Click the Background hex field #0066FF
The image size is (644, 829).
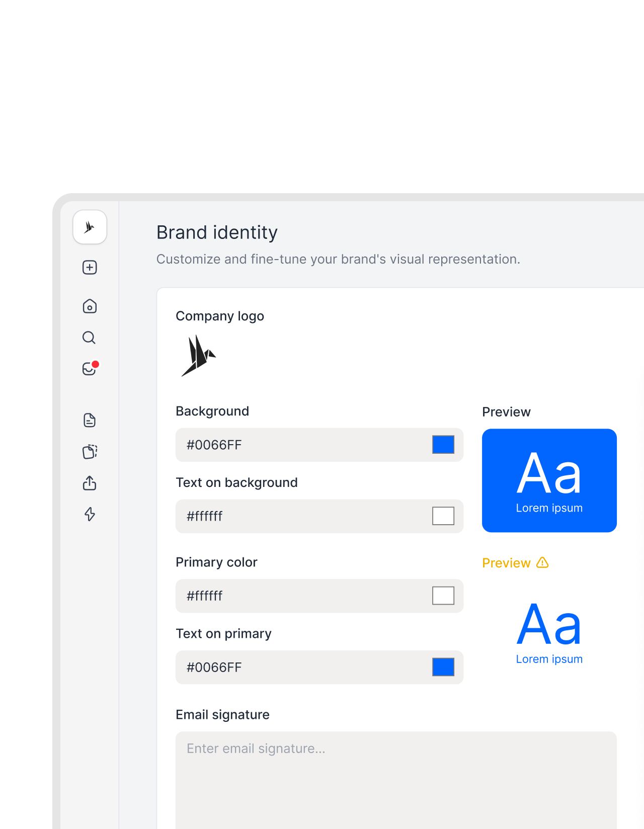[319, 445]
